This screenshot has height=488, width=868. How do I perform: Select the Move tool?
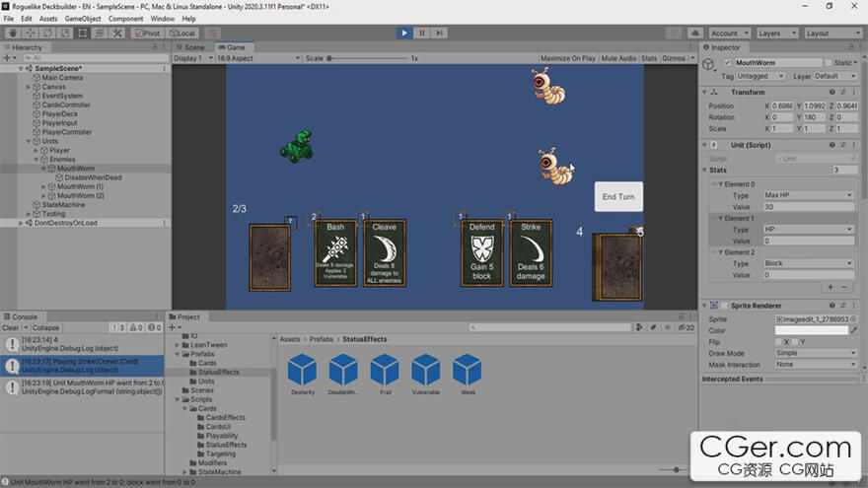(x=30, y=34)
